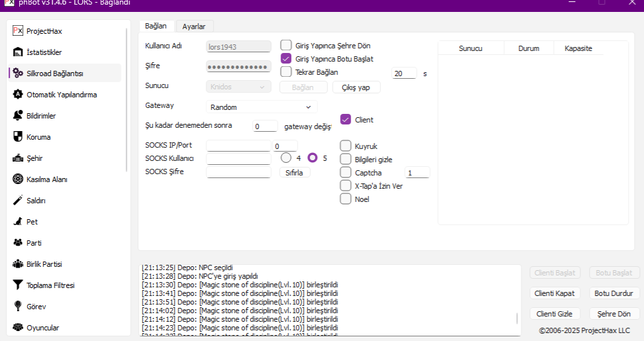Click the Botu Durdur button
Image resolution: width=644 pixels, height=341 pixels.
click(x=614, y=293)
